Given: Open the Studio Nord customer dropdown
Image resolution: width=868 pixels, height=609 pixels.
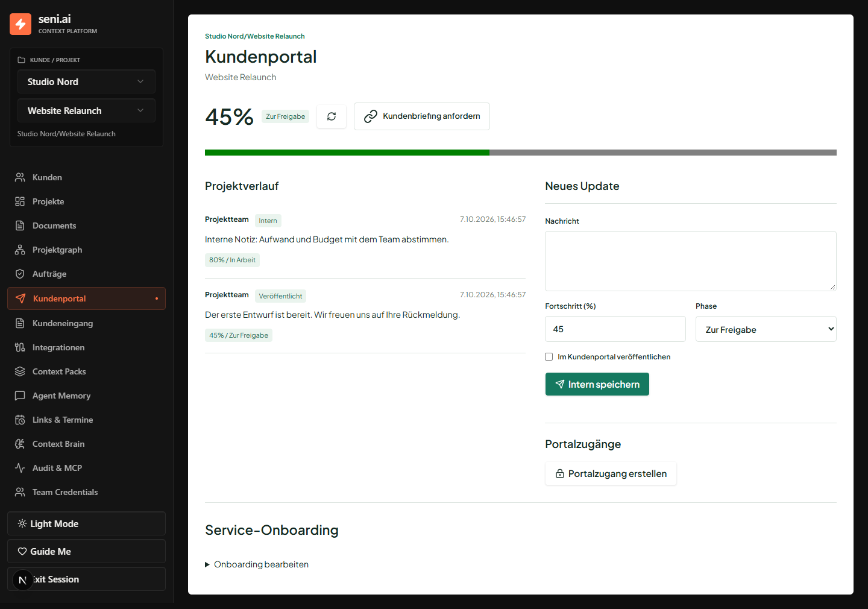Looking at the screenshot, I should (86, 82).
